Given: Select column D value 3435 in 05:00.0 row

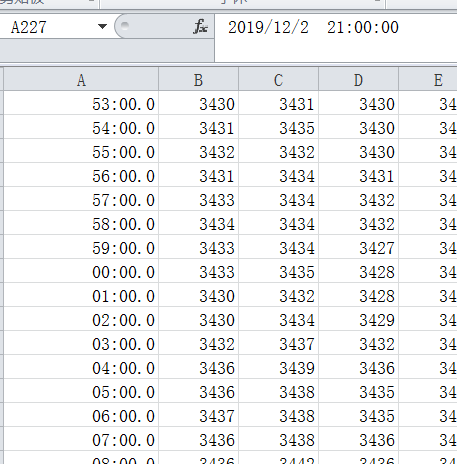Looking at the screenshot, I should 359,391.
